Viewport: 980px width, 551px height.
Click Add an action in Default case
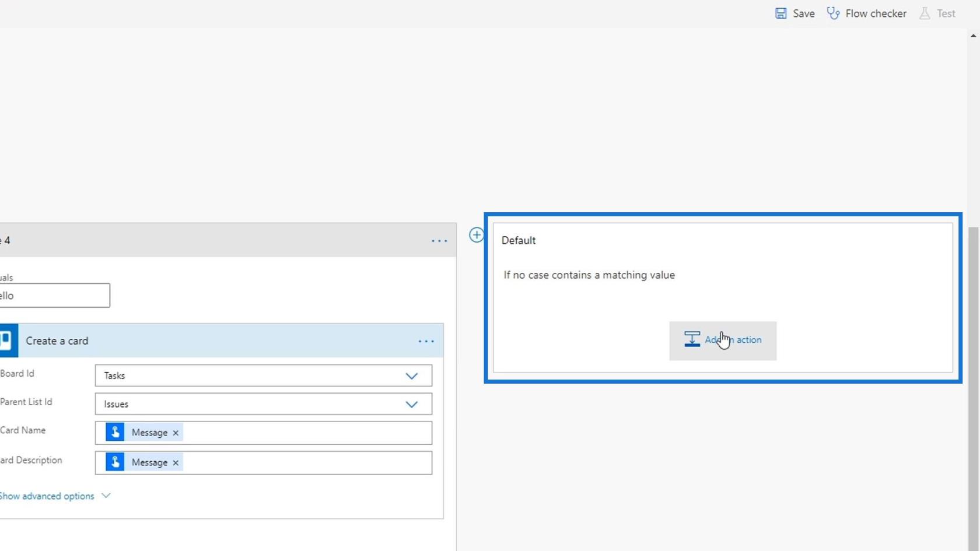pos(723,341)
